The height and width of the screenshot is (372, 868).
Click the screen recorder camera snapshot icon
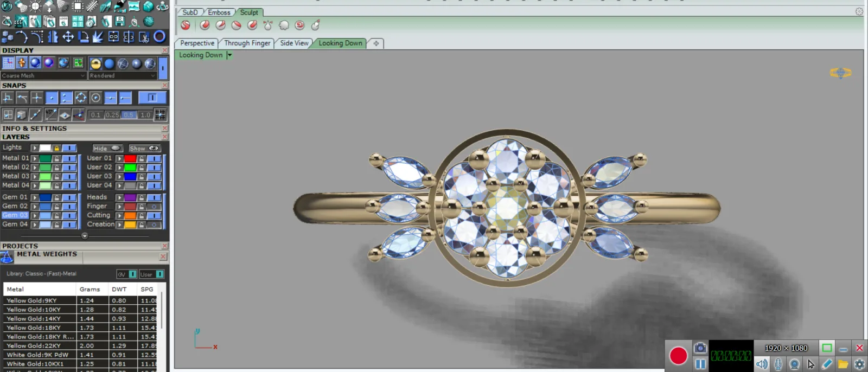700,348
